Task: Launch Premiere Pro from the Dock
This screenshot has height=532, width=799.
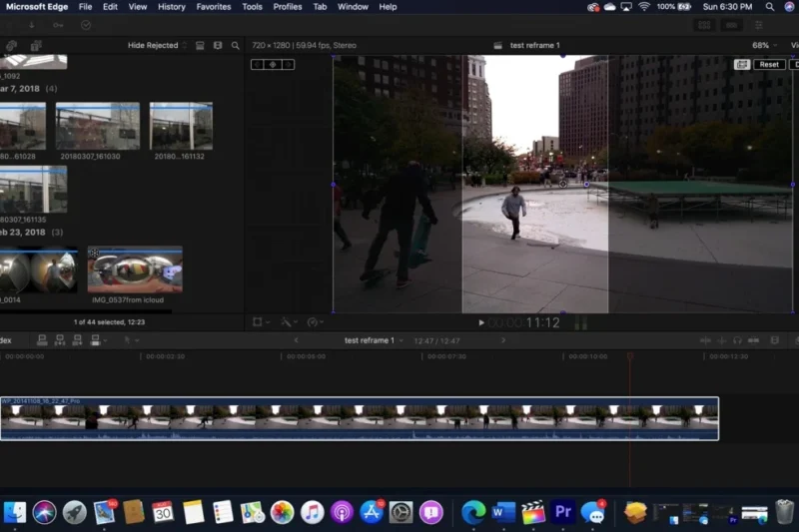Action: pos(563,512)
